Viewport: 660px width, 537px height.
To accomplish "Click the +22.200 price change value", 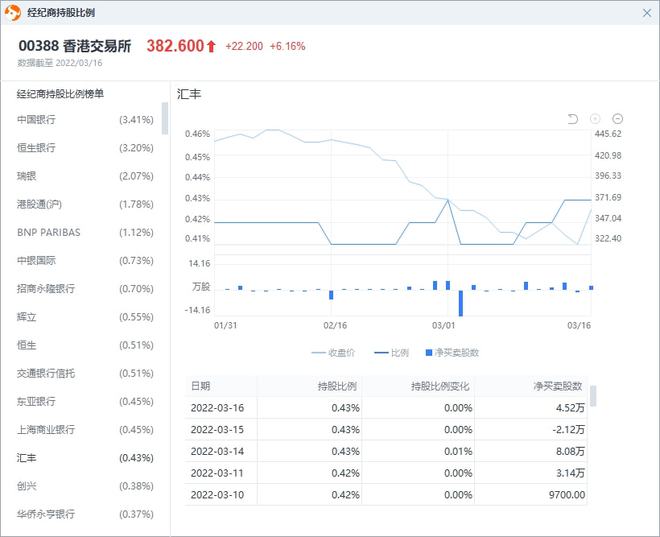I will point(244,46).
